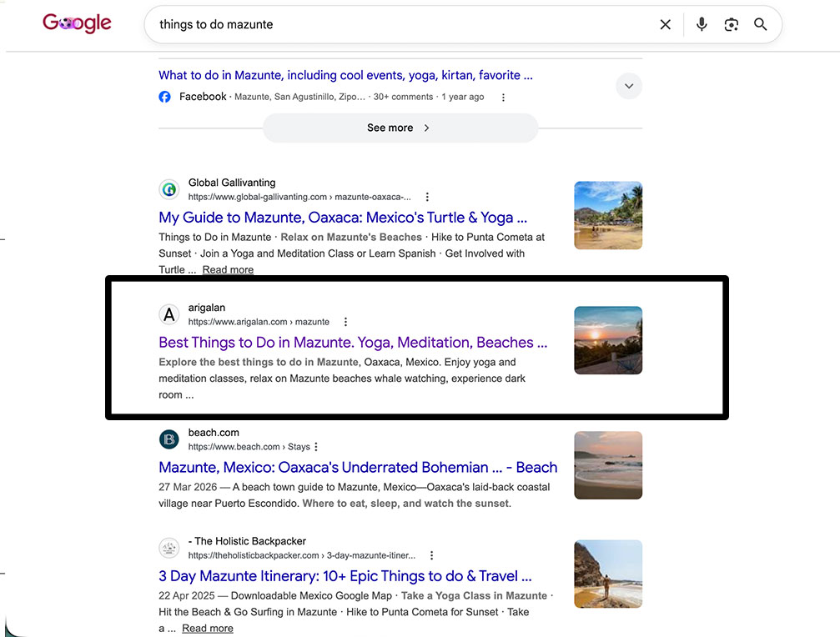Viewport: 840px width, 637px height.
Task: Click the https://www.beach.com › Stays URL
Action: click(249, 447)
